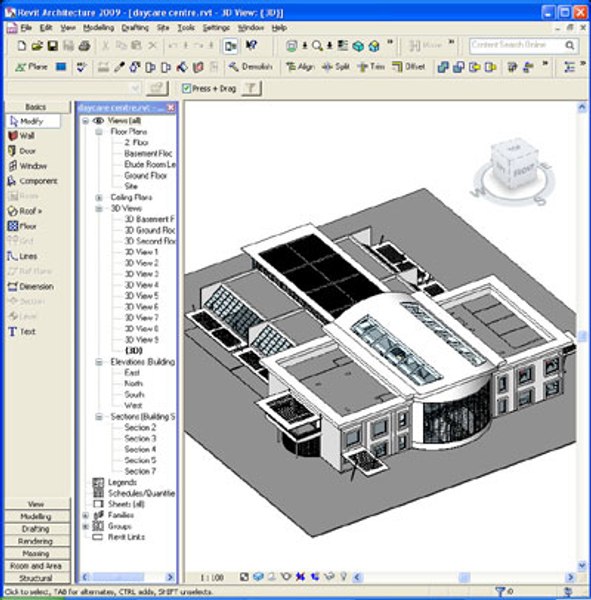Collapse the Views (all) tree node
Image resolution: width=591 pixels, height=600 pixels.
pos(86,121)
